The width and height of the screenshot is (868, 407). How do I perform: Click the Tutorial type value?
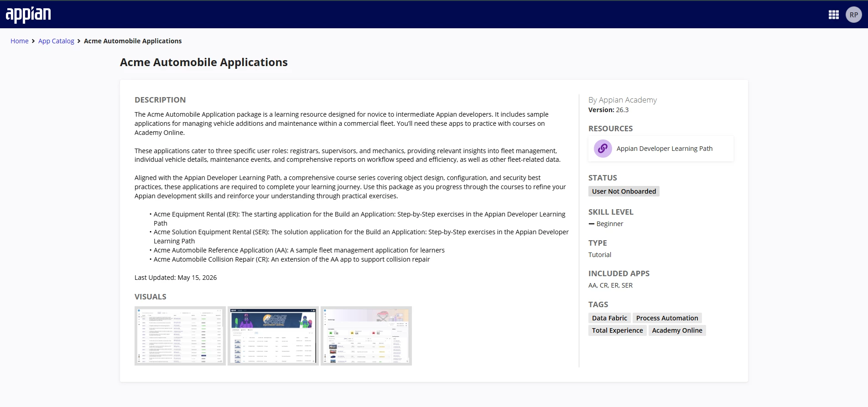tap(600, 255)
